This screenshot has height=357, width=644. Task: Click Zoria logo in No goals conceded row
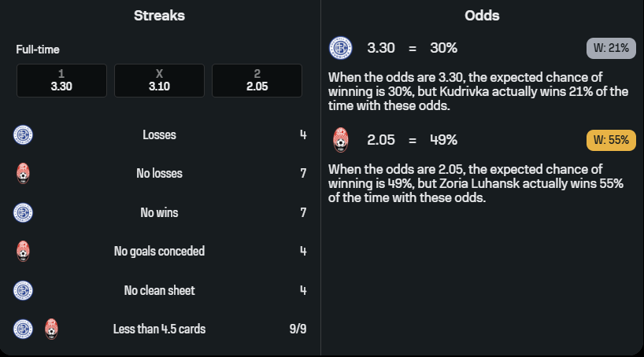[24, 252]
